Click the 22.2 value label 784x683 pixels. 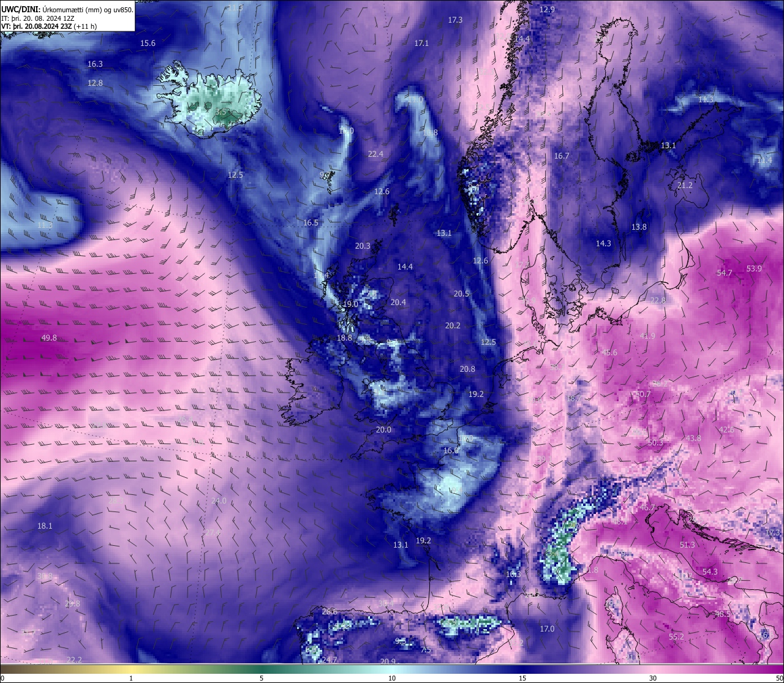74,659
